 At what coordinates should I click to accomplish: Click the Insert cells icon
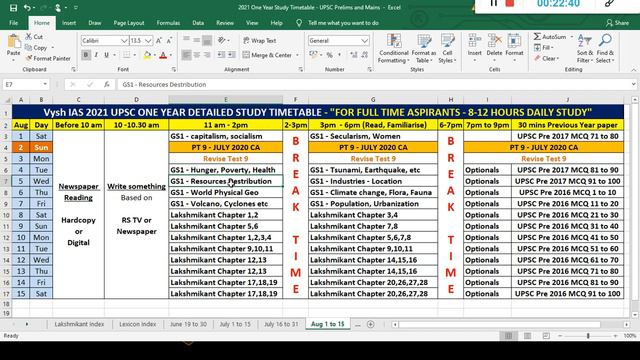[474, 41]
